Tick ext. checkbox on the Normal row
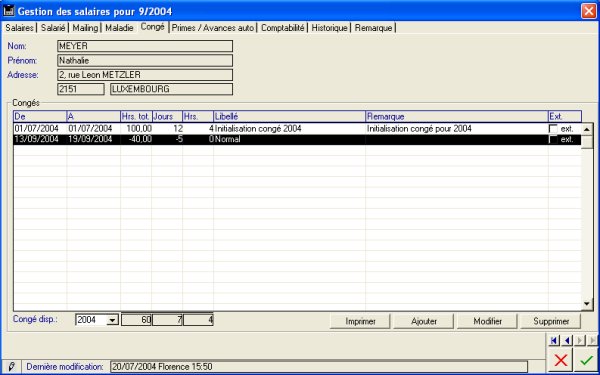Screen dimensions: 600x375 (553, 140)
